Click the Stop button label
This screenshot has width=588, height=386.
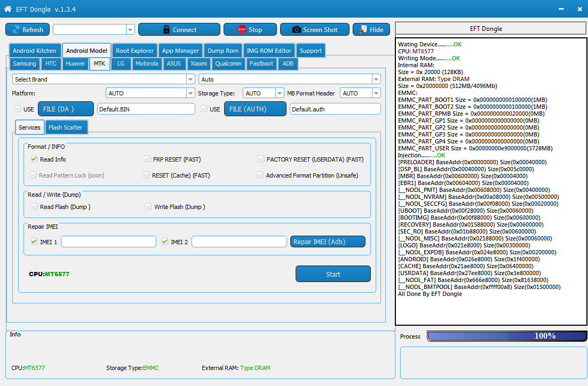pyautogui.click(x=256, y=30)
